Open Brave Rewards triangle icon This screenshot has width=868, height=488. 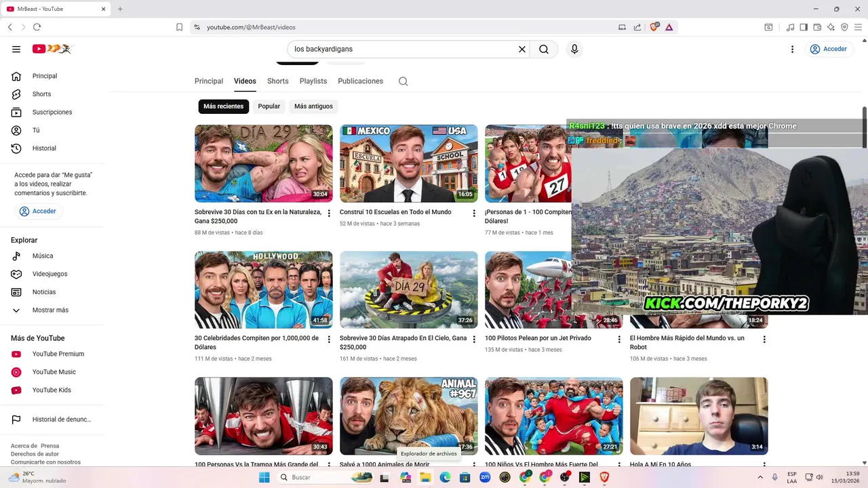669,27
